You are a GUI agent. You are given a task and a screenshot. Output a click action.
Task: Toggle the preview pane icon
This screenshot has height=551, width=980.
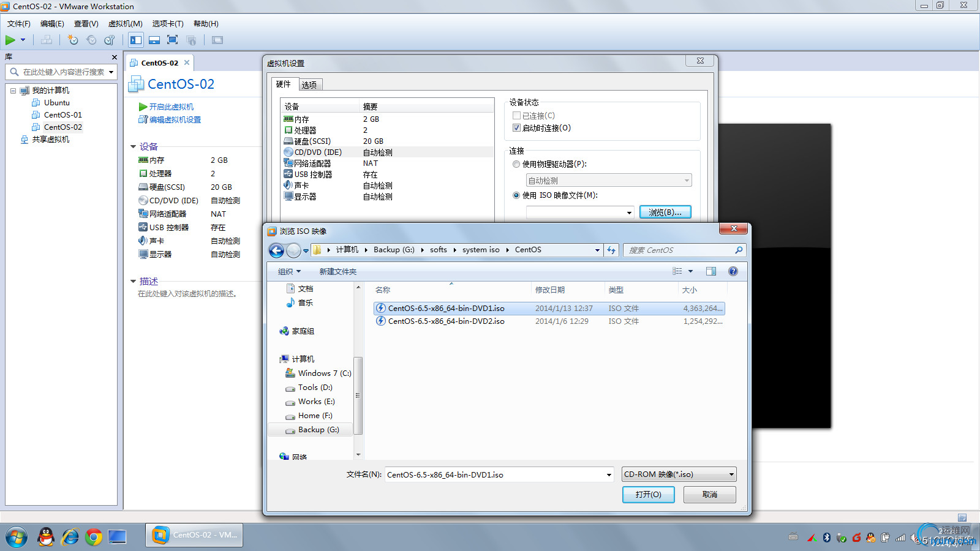(711, 271)
